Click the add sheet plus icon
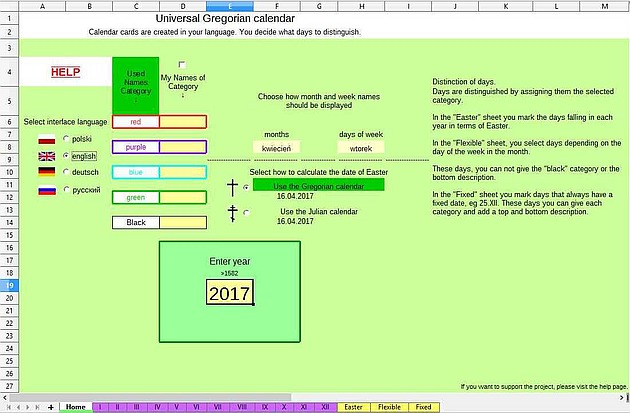Image resolution: width=630 pixels, height=413 pixels. [51, 407]
